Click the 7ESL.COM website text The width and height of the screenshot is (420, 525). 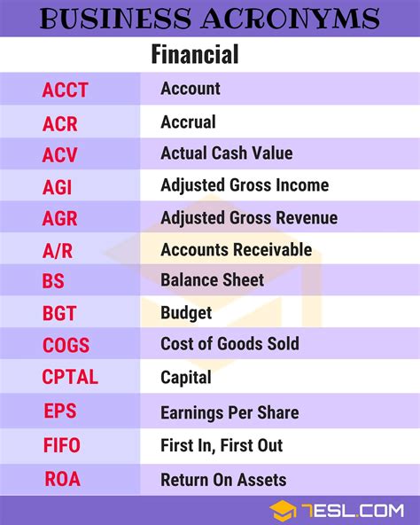353,512
